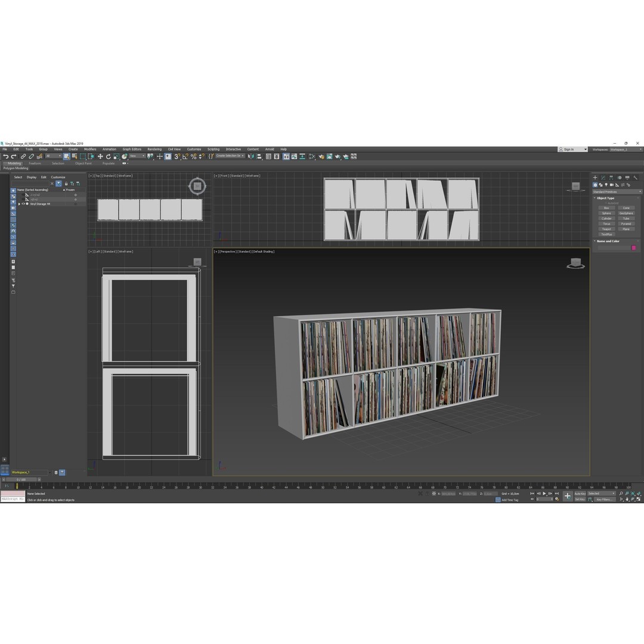Image resolution: width=644 pixels, height=644 pixels.
Task: Activate Select and Link tool
Action: coord(23,156)
